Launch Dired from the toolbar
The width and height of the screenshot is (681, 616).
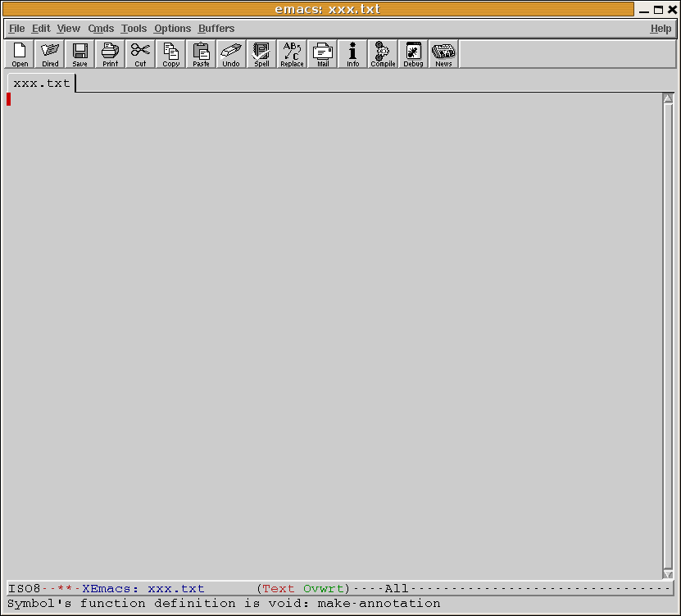[x=50, y=54]
